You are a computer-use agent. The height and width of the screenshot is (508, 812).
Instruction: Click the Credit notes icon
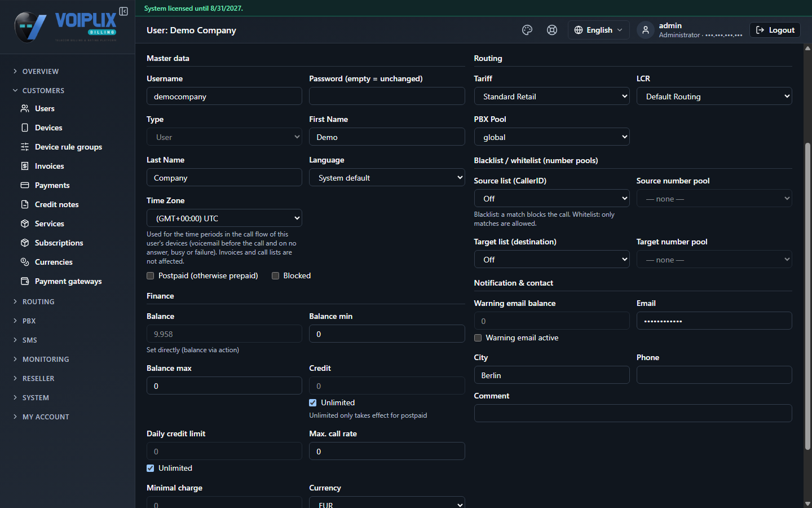click(25, 204)
